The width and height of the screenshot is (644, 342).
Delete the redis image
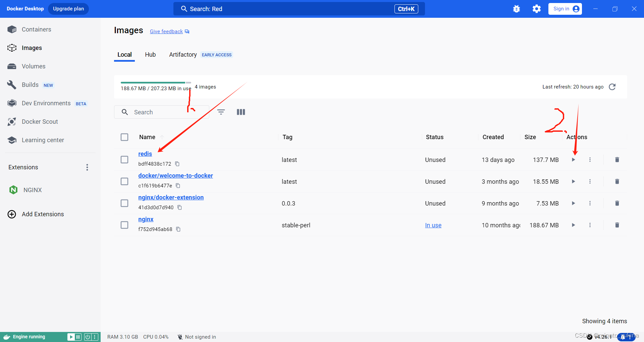click(617, 160)
